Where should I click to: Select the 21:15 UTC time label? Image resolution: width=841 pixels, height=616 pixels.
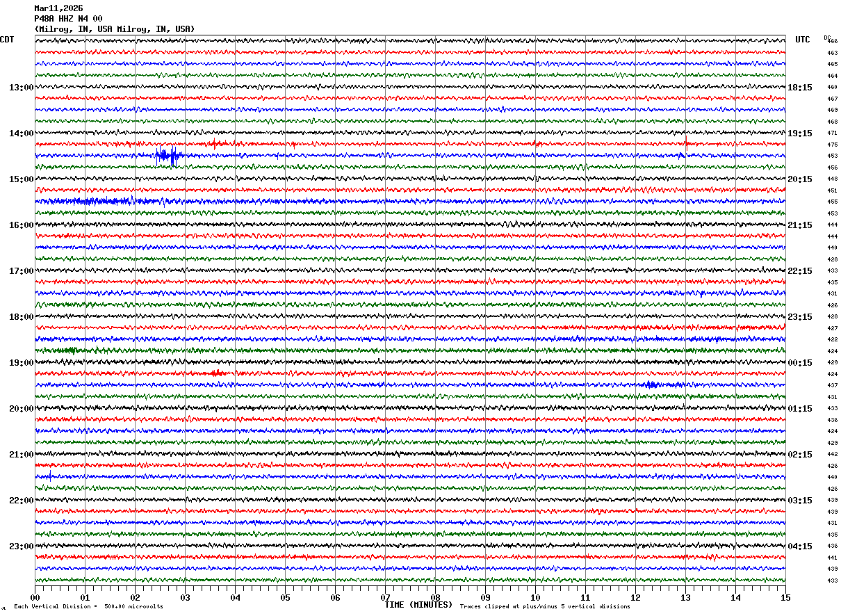800,225
